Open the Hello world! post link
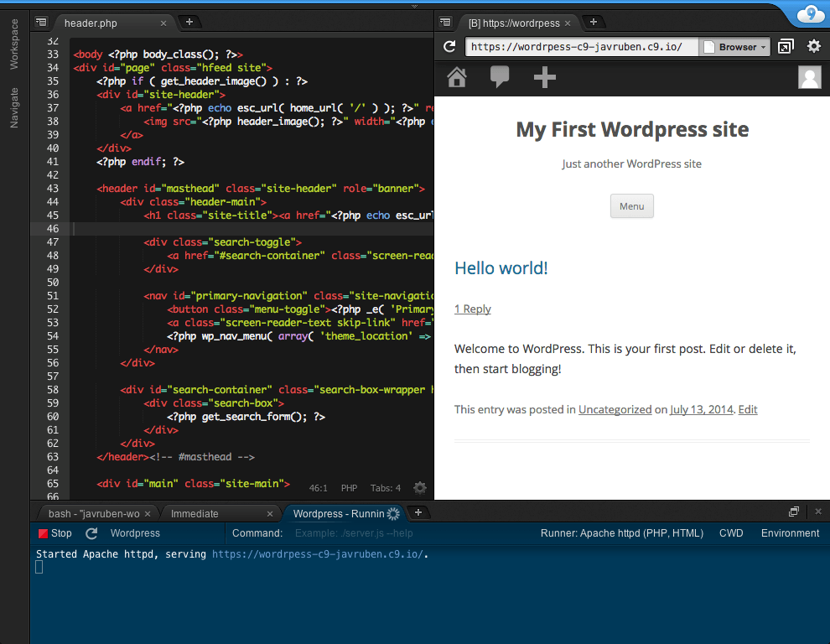 (501, 268)
